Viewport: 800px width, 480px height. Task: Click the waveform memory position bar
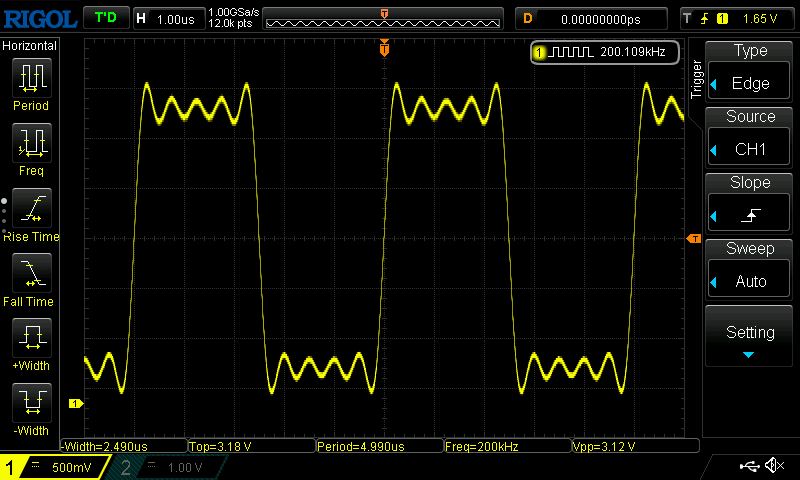point(383,19)
